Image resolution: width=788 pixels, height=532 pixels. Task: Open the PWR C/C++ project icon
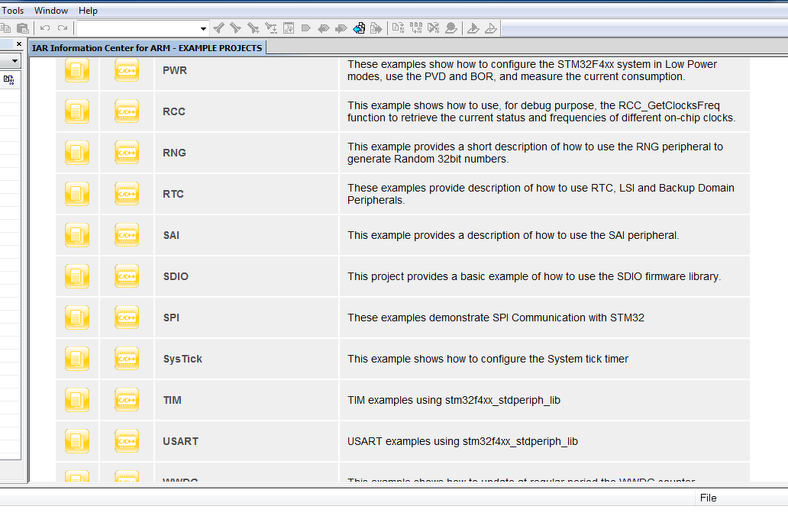pyautogui.click(x=127, y=70)
